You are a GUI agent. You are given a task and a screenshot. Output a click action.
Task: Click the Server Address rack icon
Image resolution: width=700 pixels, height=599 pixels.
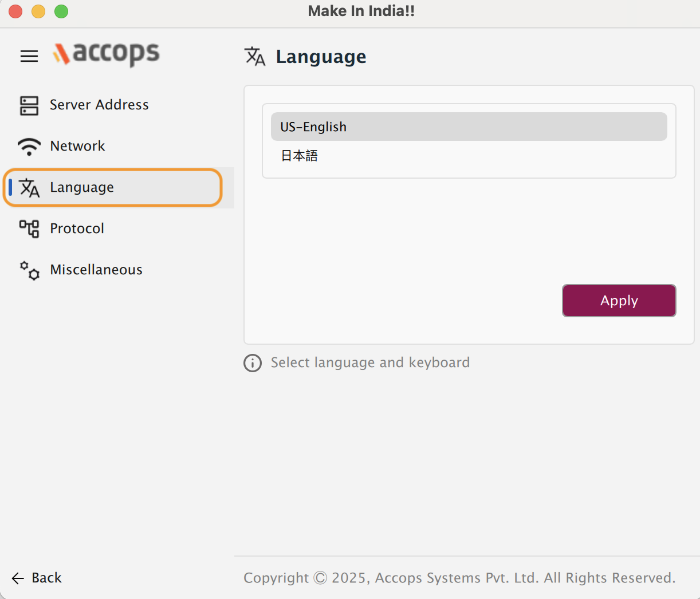[29, 105]
